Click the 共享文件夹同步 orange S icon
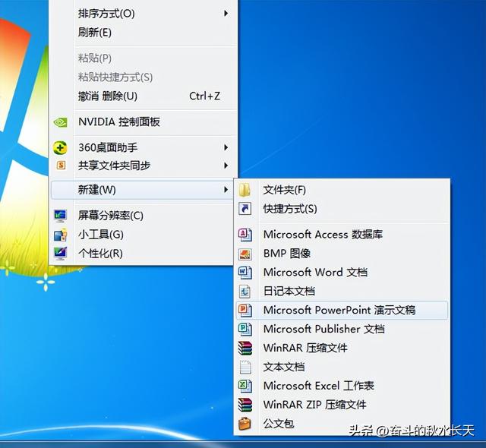Viewport: 486px width, 448px height. (61, 165)
